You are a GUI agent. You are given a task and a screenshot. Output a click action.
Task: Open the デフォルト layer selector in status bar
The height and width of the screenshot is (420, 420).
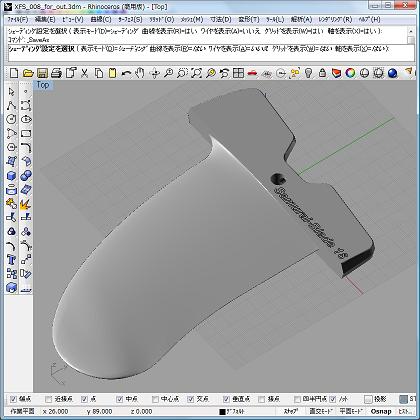(x=235, y=411)
